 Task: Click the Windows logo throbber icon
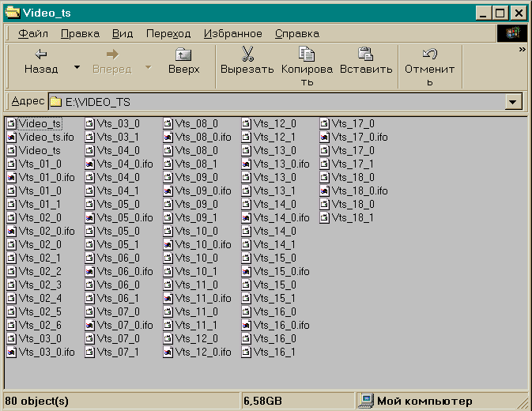tap(511, 33)
